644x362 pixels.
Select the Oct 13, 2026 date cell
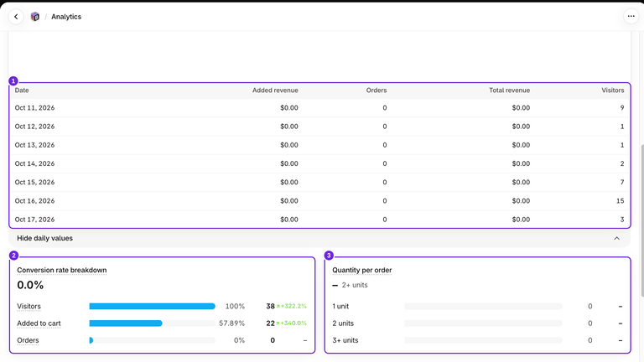[34, 145]
